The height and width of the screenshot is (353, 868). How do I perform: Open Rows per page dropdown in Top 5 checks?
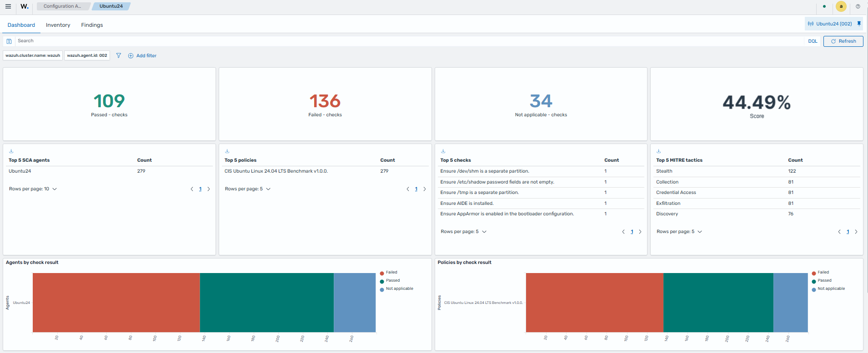[464, 232]
